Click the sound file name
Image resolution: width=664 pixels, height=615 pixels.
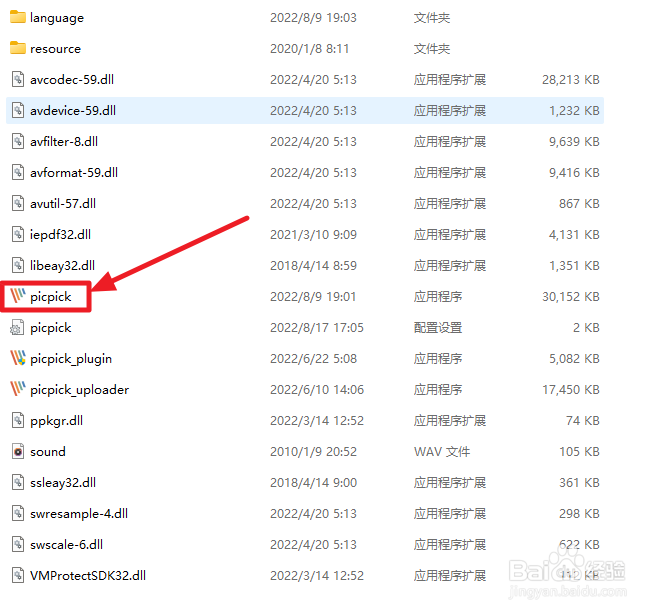tap(48, 452)
